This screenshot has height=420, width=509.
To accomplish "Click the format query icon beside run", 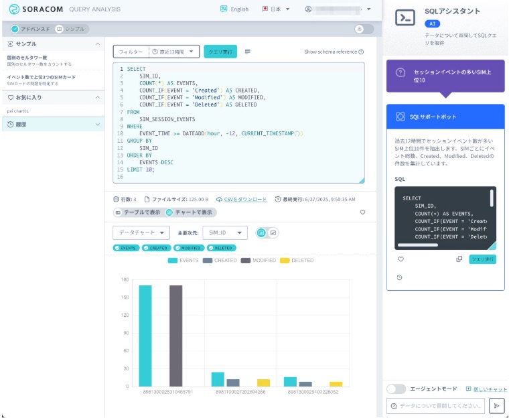I will (248, 52).
